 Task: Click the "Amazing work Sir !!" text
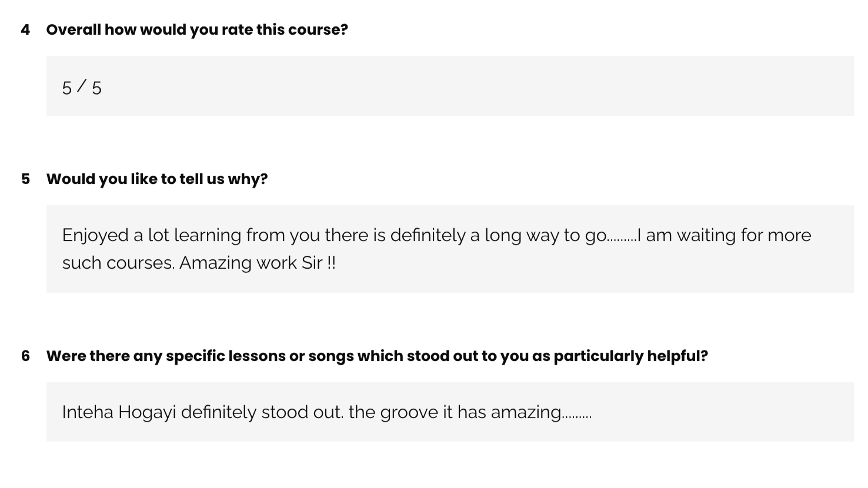coord(257,263)
